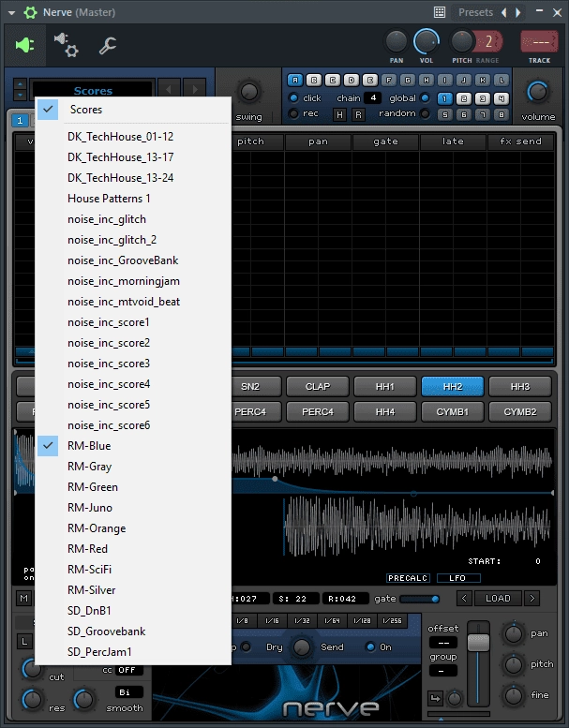The width and height of the screenshot is (569, 728).
Task: Select noise_inc_score3 entry
Action: [x=133, y=364]
